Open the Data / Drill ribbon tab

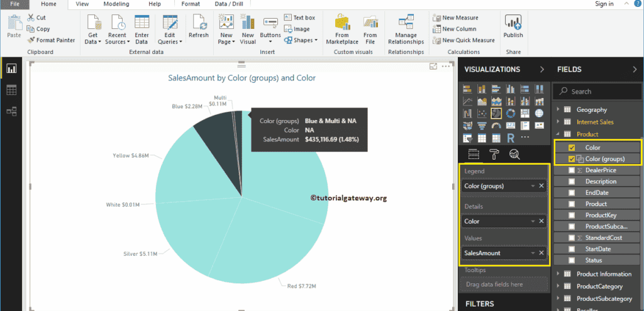click(229, 4)
